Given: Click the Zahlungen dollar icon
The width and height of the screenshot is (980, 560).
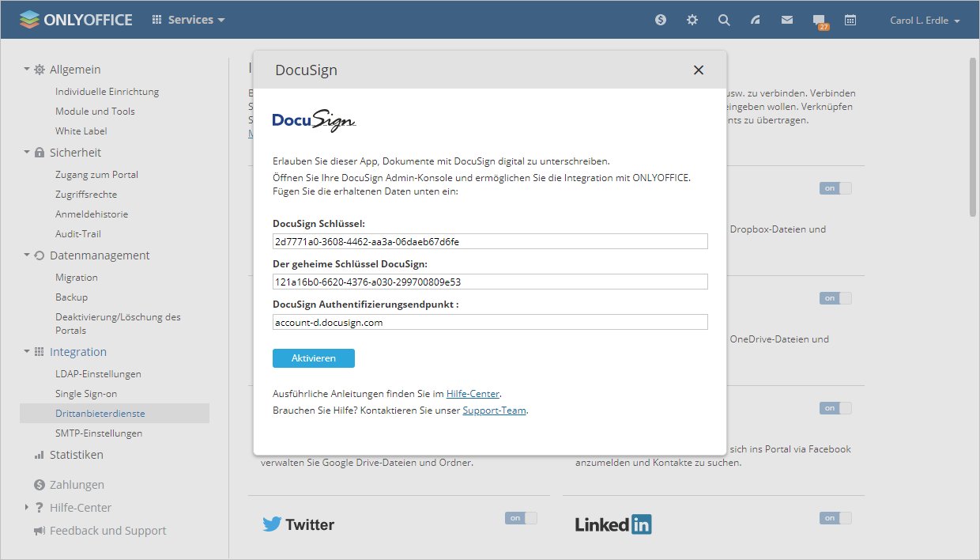Looking at the screenshot, I should click(40, 485).
